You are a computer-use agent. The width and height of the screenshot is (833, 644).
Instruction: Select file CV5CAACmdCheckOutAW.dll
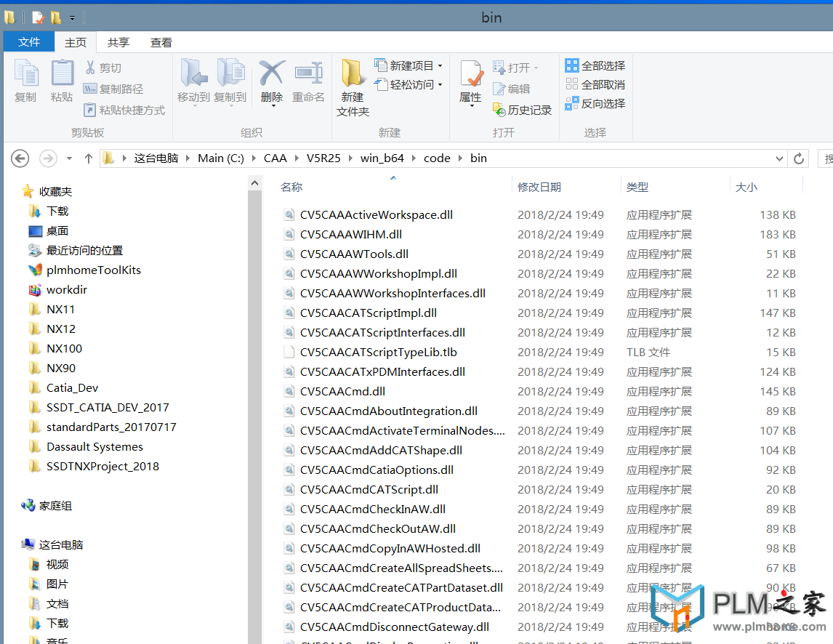coord(378,528)
